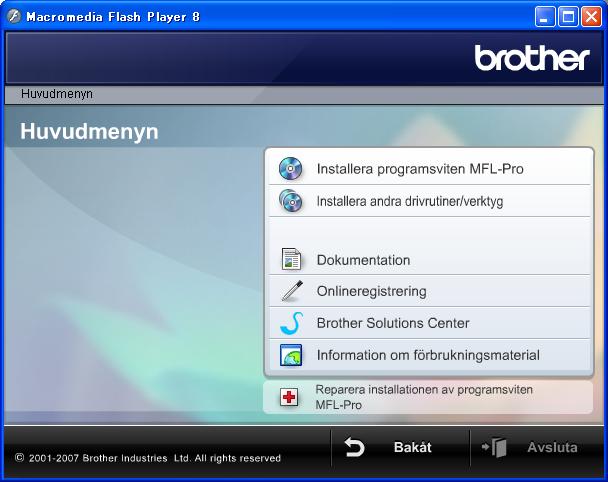Viewport: 608px width, 482px height.
Task: Click the Brother Industries copyright text
Action: coord(147,458)
